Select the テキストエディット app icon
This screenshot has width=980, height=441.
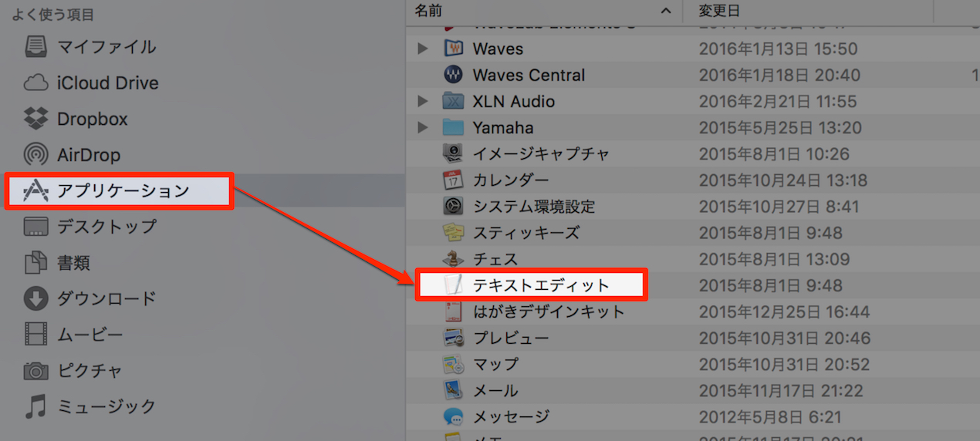[x=453, y=285]
